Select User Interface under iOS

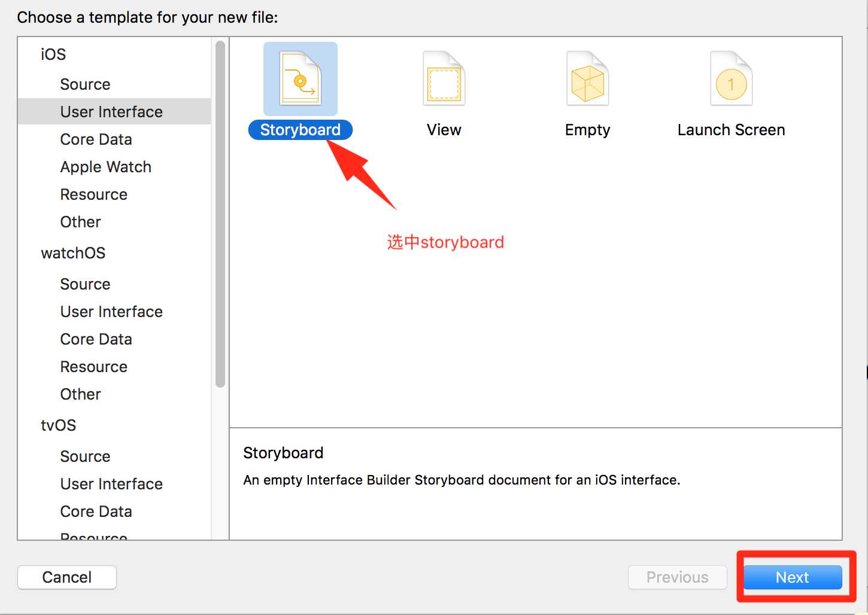pos(114,112)
